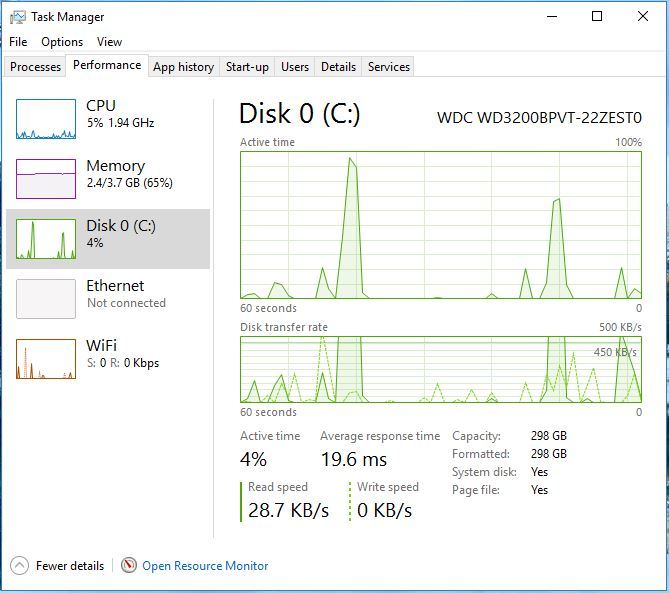
Task: Go to the Users tab
Action: 294,67
